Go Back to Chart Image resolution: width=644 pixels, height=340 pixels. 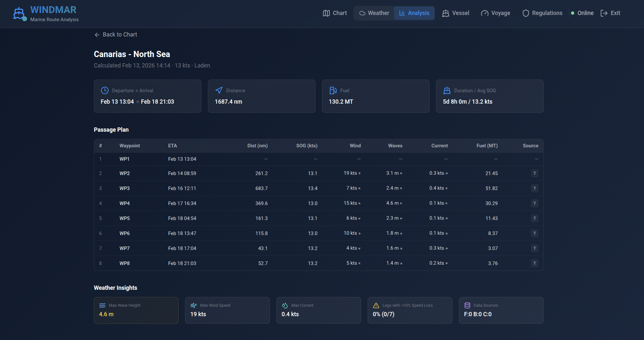pyautogui.click(x=116, y=35)
